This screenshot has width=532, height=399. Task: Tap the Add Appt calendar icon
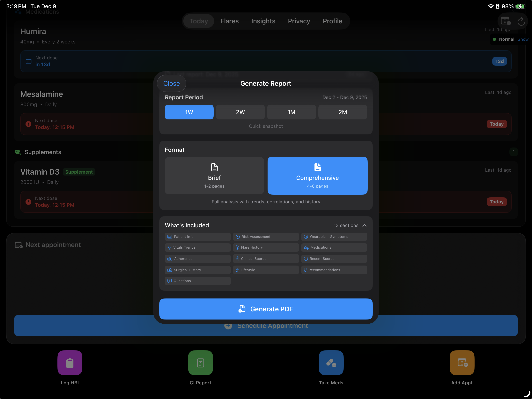pyautogui.click(x=462, y=363)
